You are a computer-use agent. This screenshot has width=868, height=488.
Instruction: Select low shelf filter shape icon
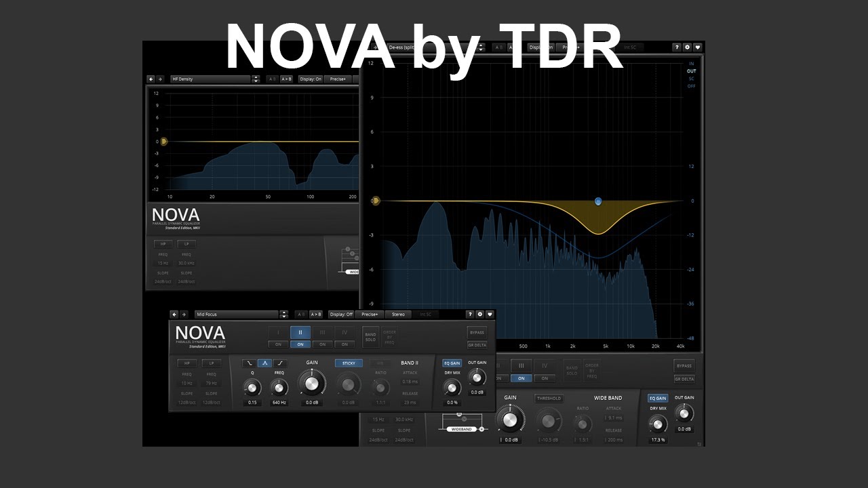click(x=250, y=363)
